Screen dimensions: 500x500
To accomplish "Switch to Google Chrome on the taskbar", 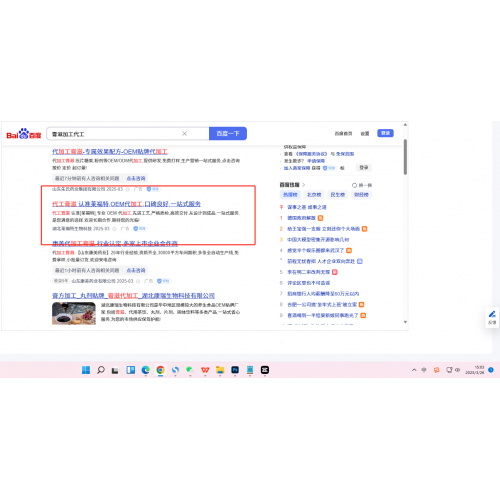I will tap(160, 370).
